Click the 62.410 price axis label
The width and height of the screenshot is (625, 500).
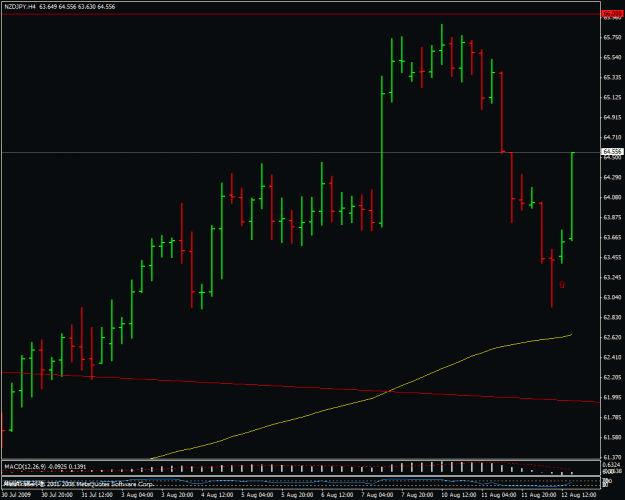pos(613,357)
